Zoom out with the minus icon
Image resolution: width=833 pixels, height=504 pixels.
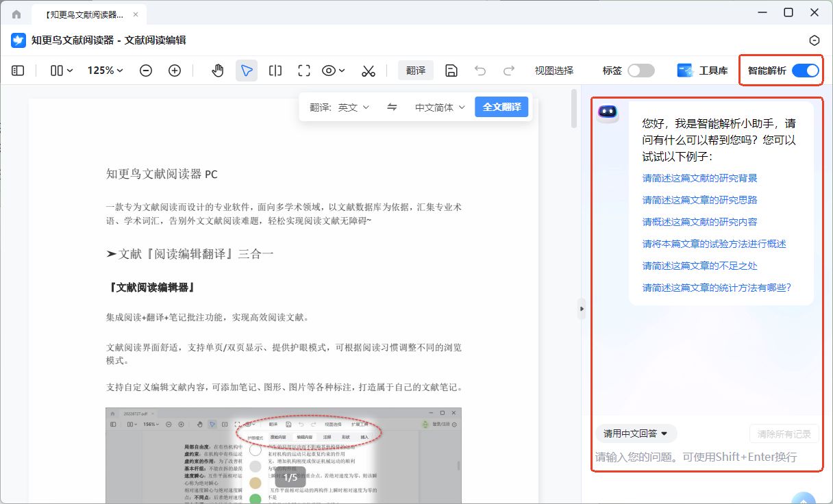click(146, 71)
